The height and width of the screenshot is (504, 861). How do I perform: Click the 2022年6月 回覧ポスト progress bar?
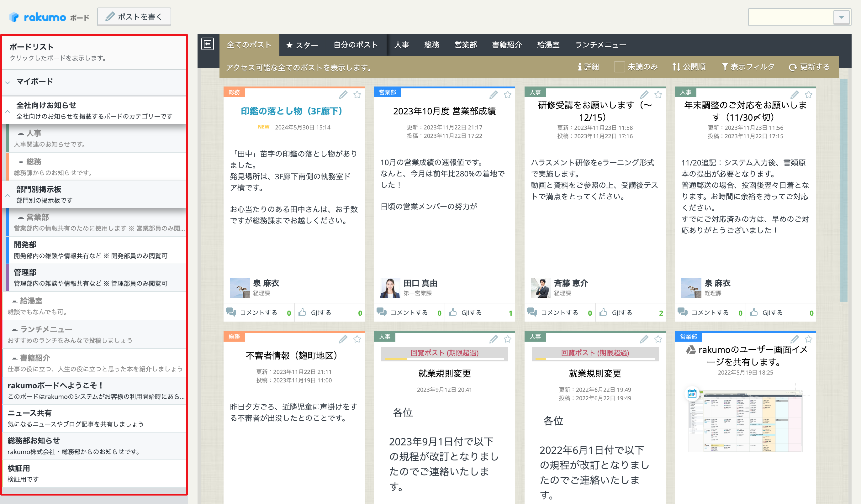tap(595, 359)
